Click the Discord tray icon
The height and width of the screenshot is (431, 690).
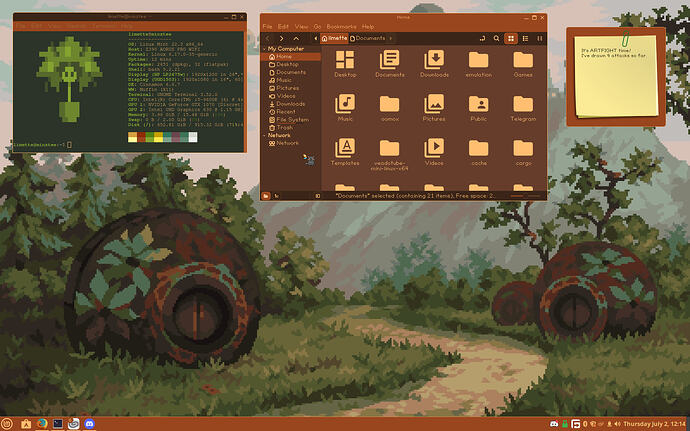coord(554,424)
